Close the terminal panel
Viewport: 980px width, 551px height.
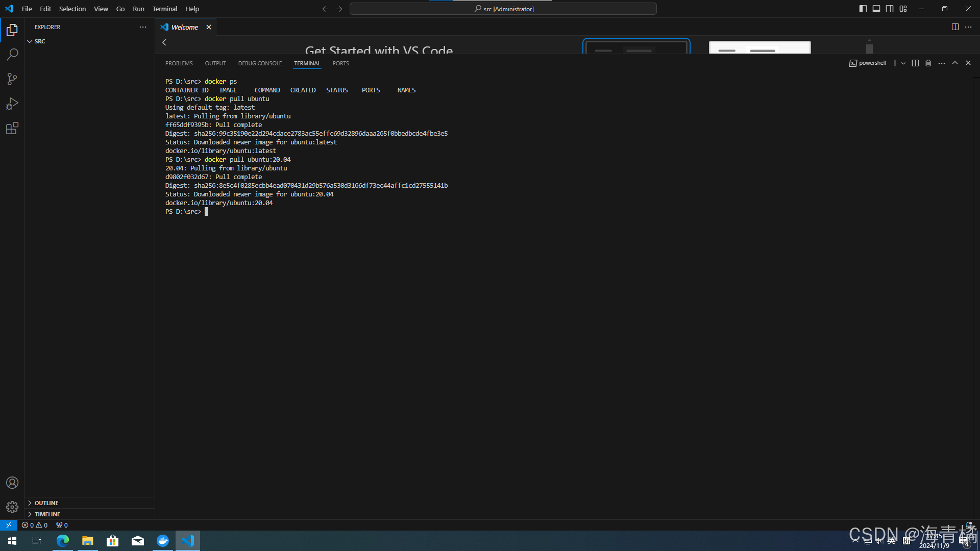968,63
